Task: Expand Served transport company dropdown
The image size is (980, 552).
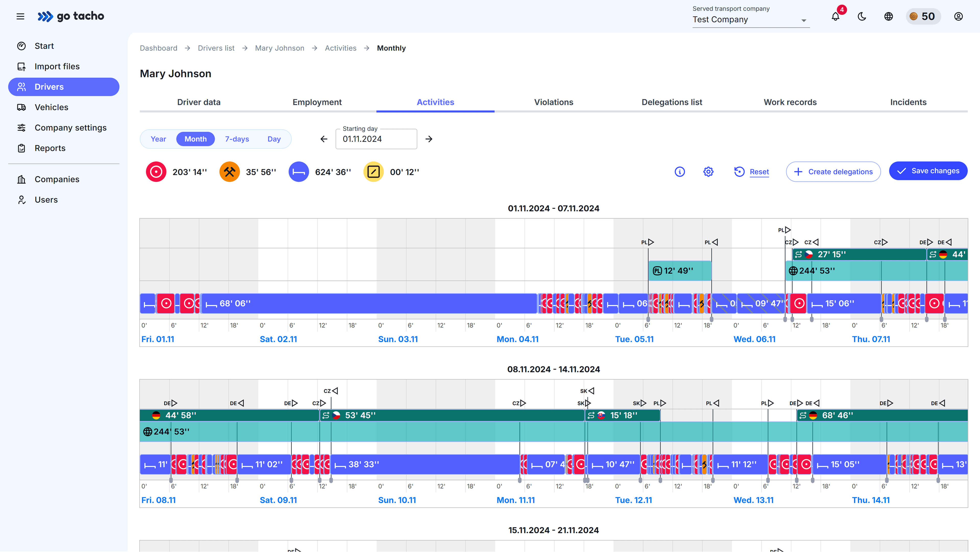Action: click(x=751, y=19)
